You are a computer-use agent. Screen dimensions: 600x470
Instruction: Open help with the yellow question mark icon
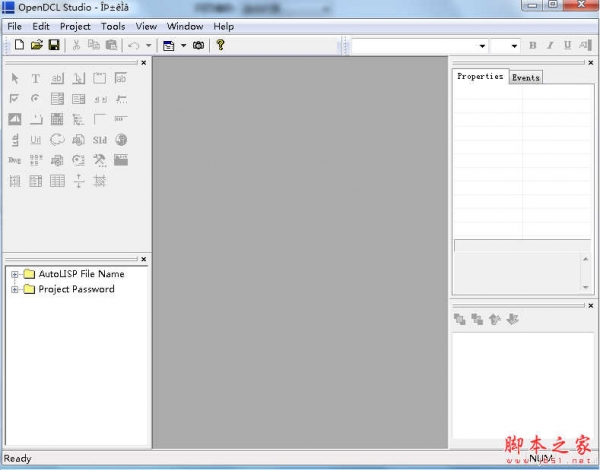[x=220, y=45]
